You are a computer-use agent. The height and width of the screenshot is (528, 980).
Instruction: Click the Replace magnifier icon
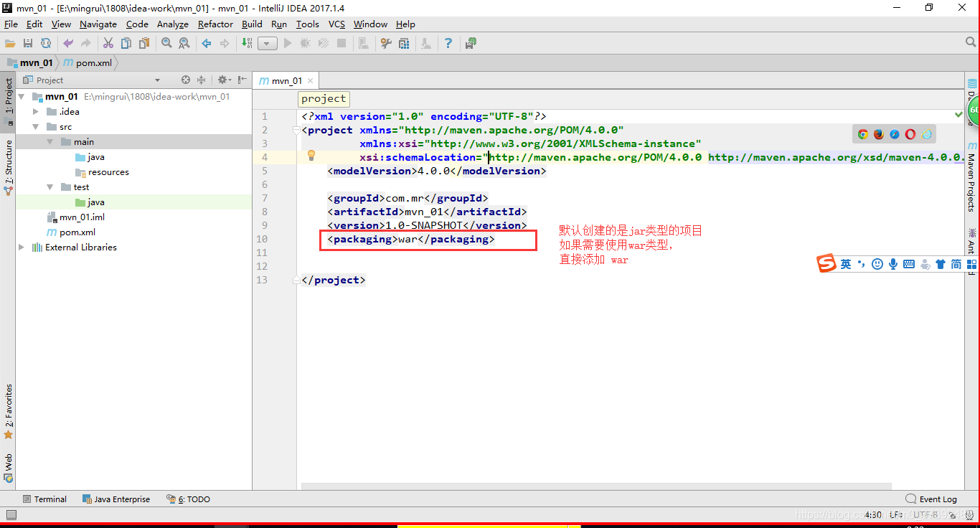(184, 44)
